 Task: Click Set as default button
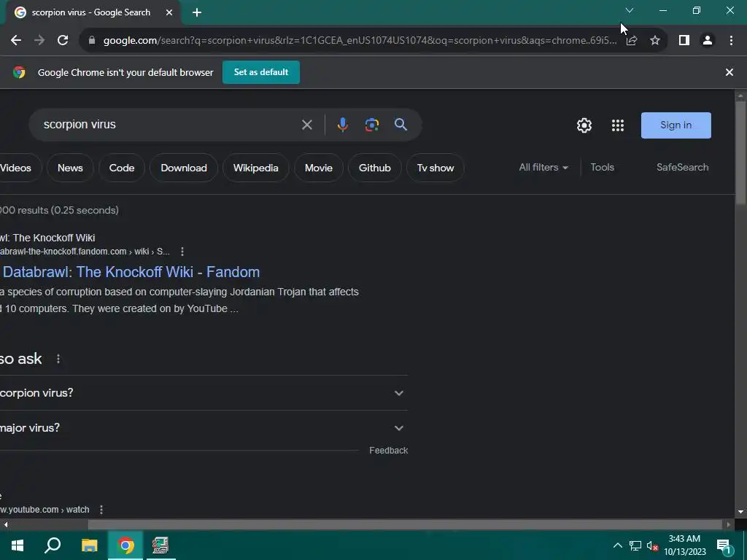261,72
